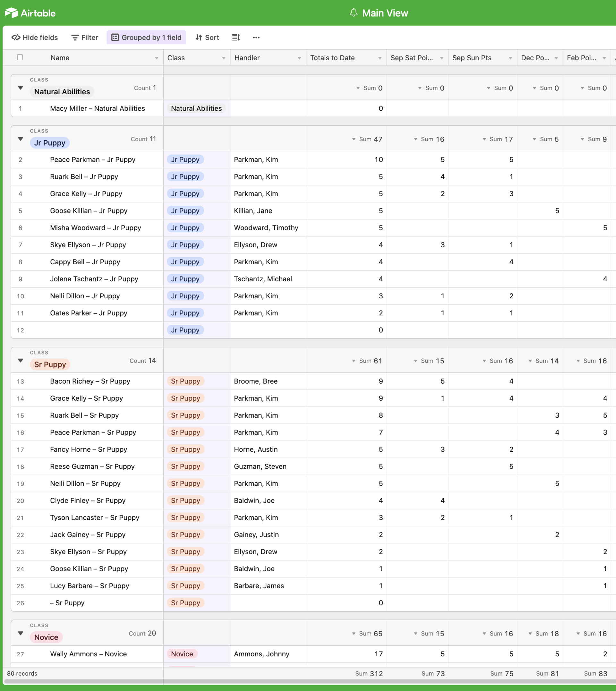Viewport: 616px width, 691px height.
Task: Open the three-dot more options menu
Action: [x=256, y=38]
